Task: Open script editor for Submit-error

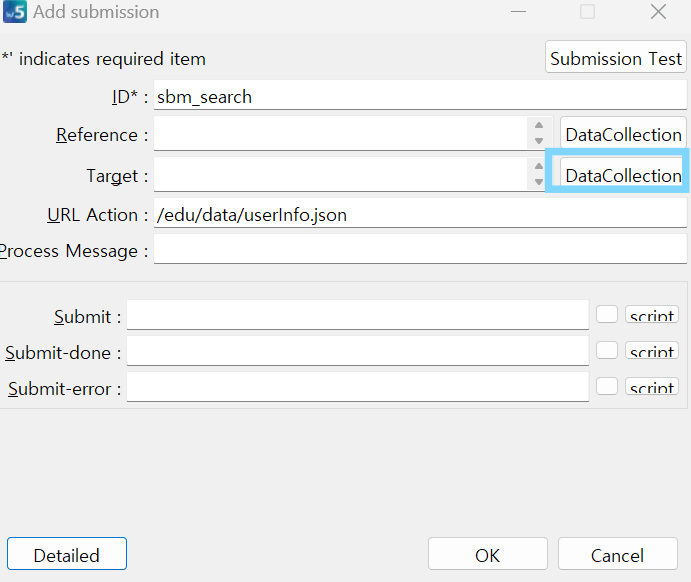Action: tap(652, 387)
